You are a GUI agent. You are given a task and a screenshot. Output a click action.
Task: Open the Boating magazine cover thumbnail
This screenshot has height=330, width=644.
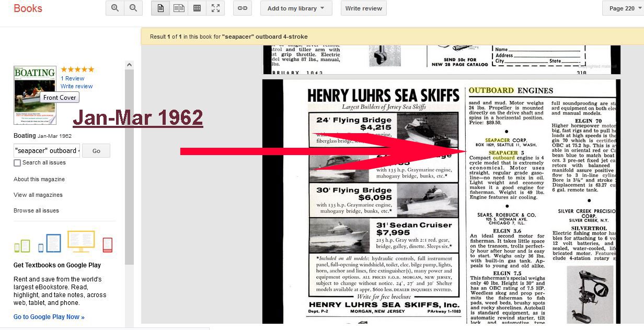click(34, 95)
